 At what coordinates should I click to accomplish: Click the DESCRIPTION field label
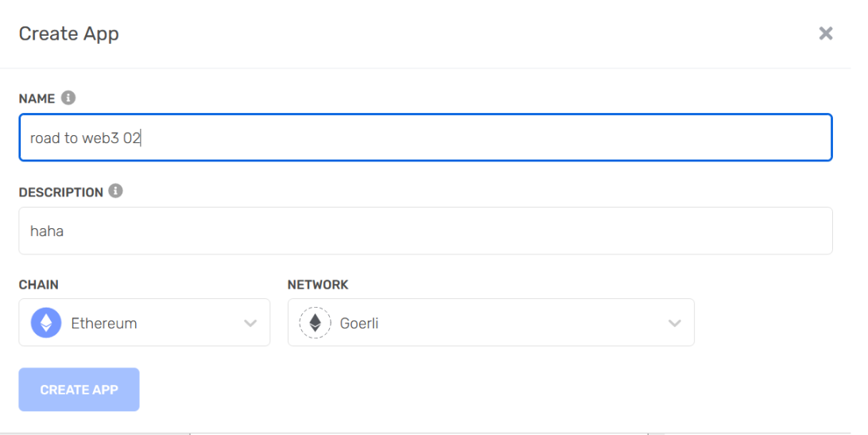[60, 192]
